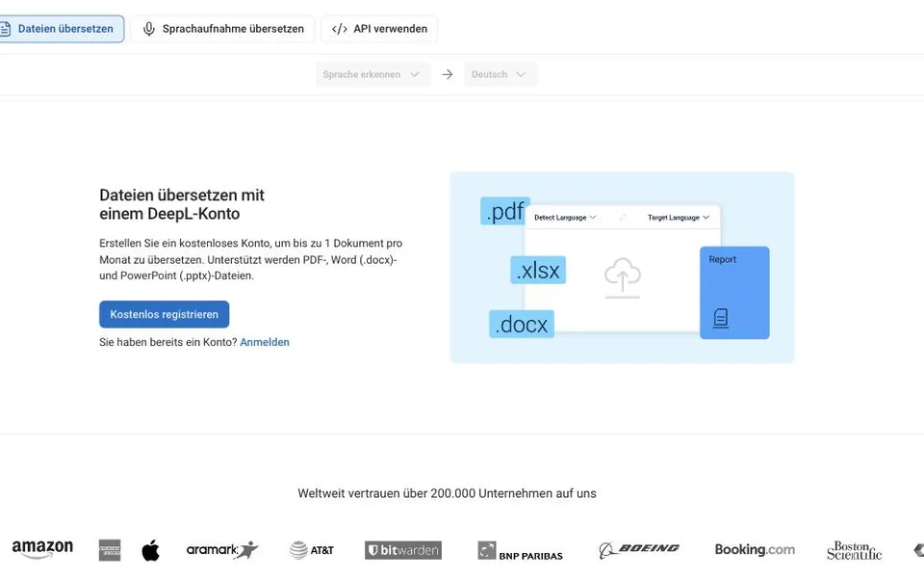Open the Sprache erkennen source language dropdown
This screenshot has width=924, height=578.
pos(372,74)
